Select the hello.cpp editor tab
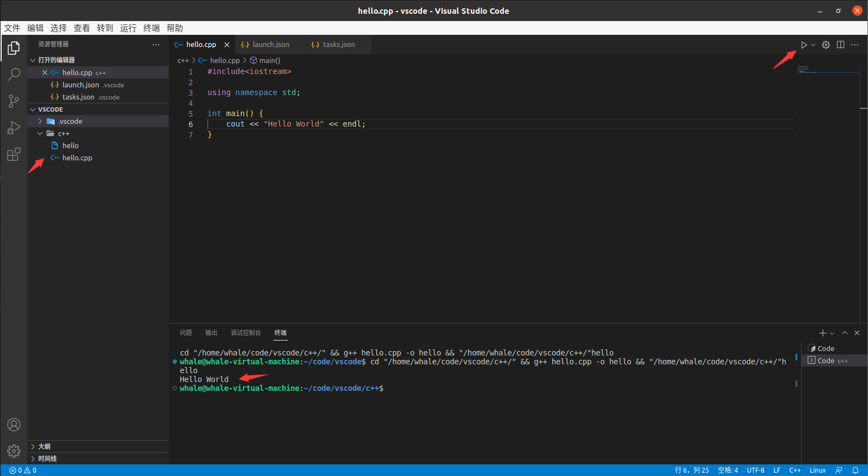868x476 pixels. tap(201, 45)
